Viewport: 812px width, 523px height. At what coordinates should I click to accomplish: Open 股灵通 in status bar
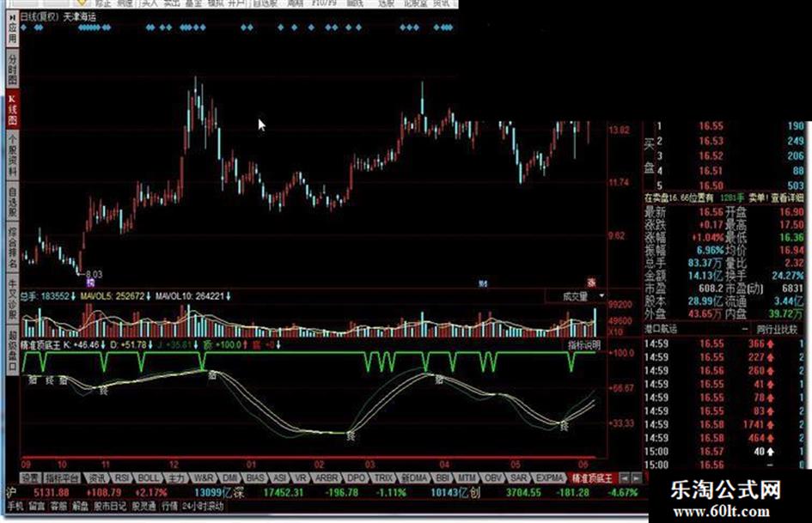(144, 506)
